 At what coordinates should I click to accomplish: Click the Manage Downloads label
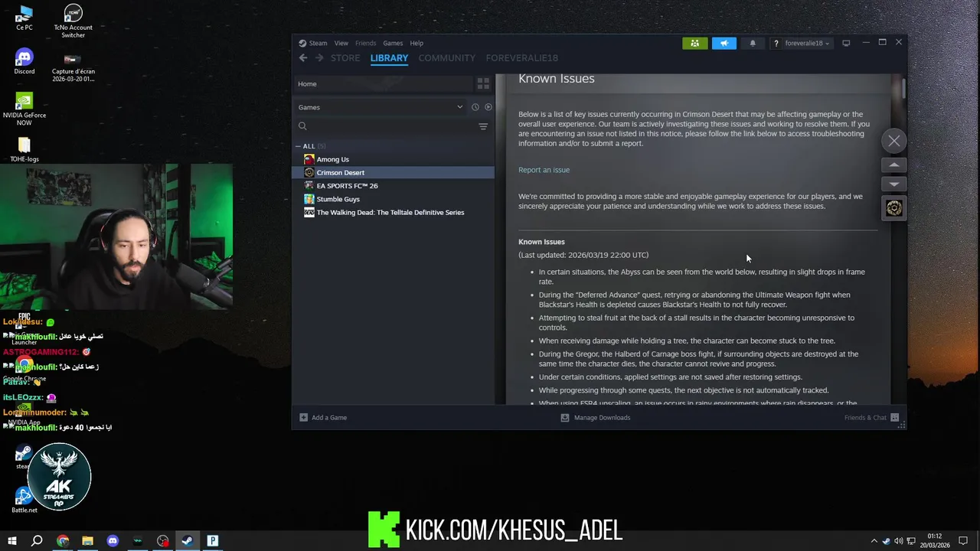[x=602, y=418]
